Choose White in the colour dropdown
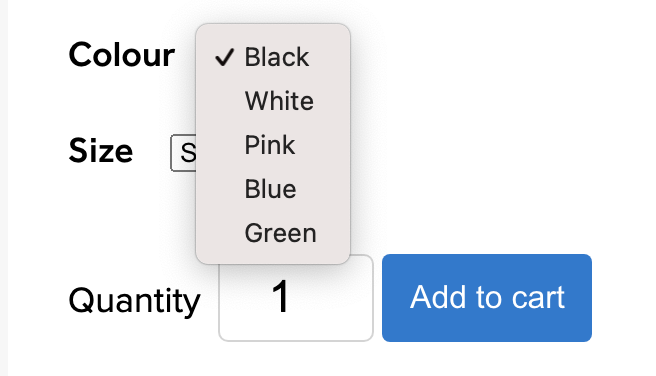Screen dimensions: 656x376 (x=273, y=101)
